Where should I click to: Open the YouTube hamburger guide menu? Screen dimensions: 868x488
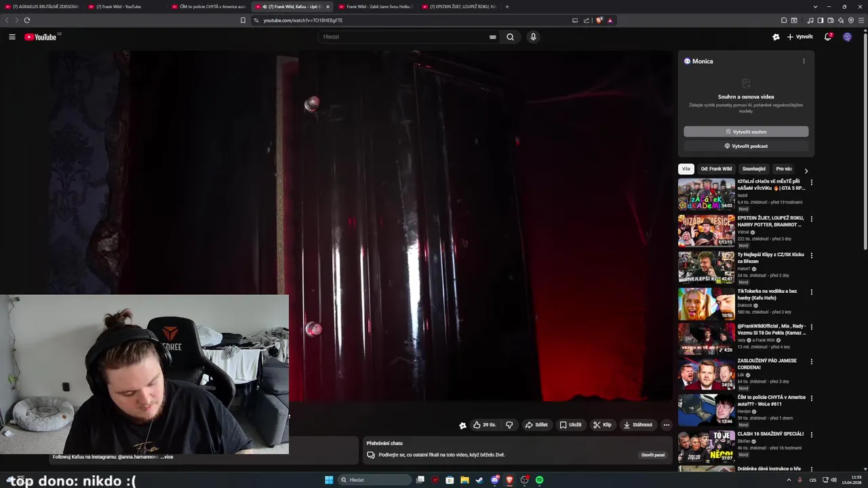[12, 37]
